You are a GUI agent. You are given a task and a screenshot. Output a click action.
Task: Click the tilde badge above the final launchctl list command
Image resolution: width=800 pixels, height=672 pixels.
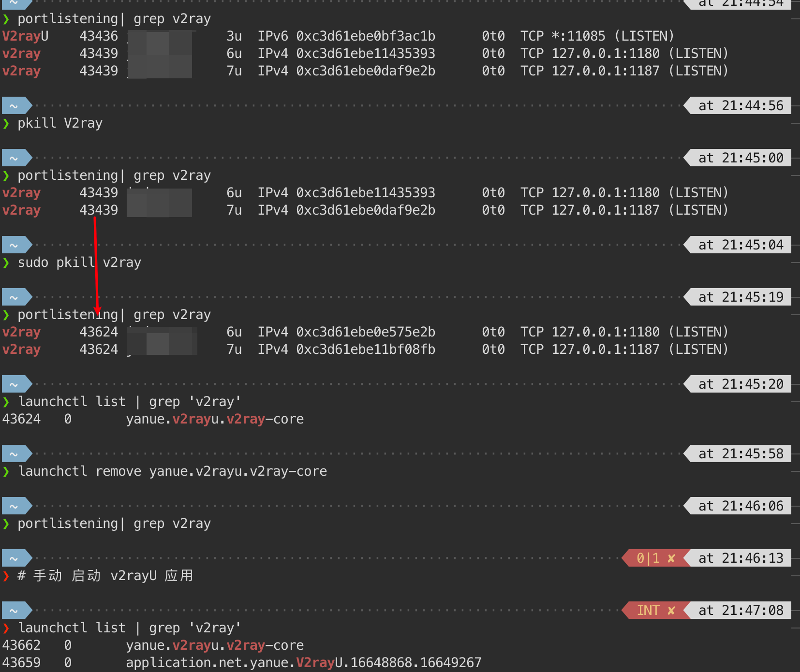click(14, 610)
